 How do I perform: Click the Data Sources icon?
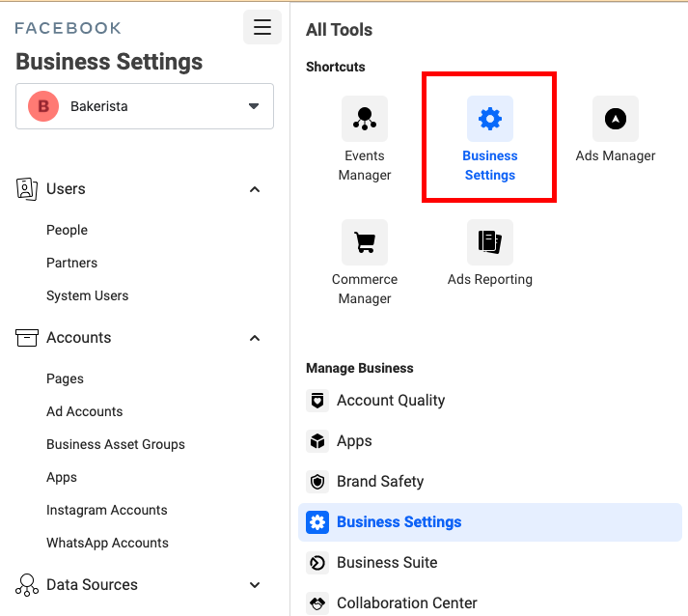[x=27, y=585]
